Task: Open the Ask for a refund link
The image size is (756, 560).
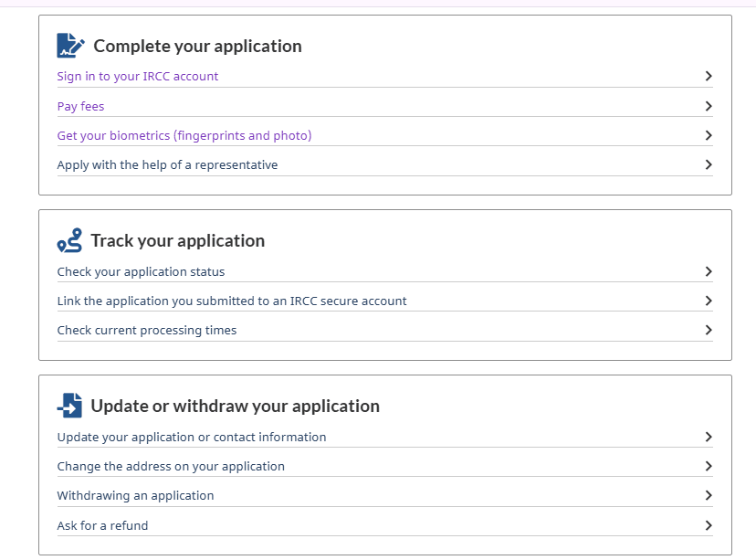Action: click(102, 525)
